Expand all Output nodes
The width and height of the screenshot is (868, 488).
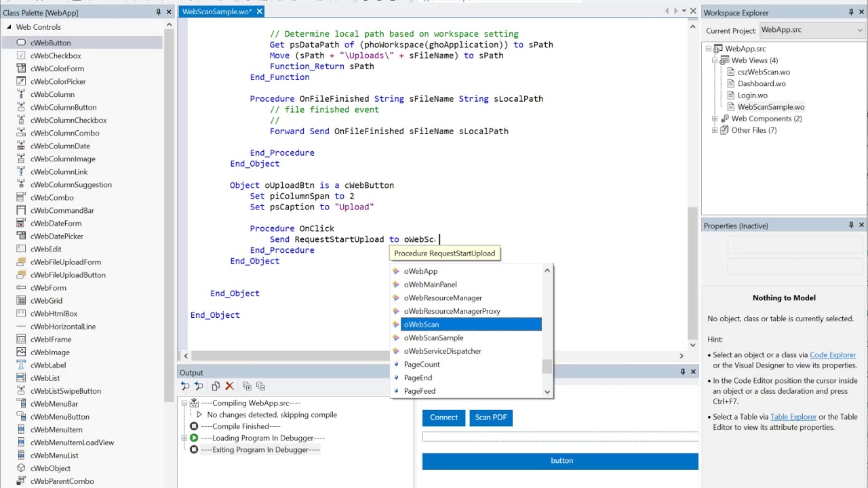coord(247,386)
